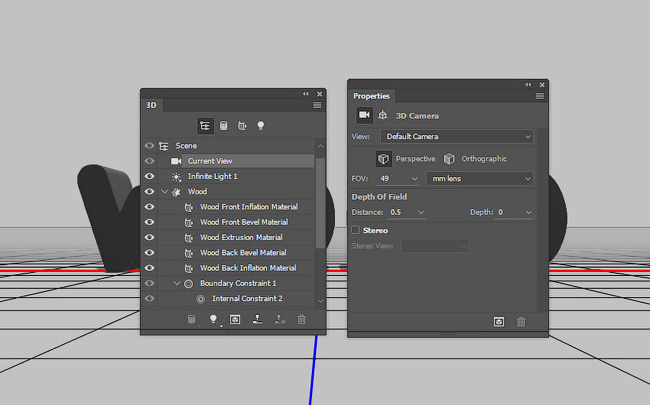Collapse the Wood mesh group
The image size is (650, 405).
click(x=165, y=192)
